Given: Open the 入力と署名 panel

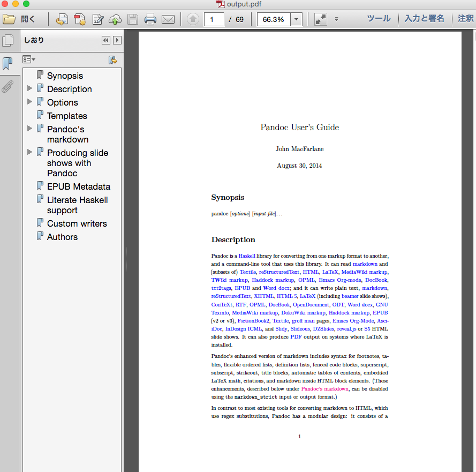Looking at the screenshot, I should tap(425, 19).
